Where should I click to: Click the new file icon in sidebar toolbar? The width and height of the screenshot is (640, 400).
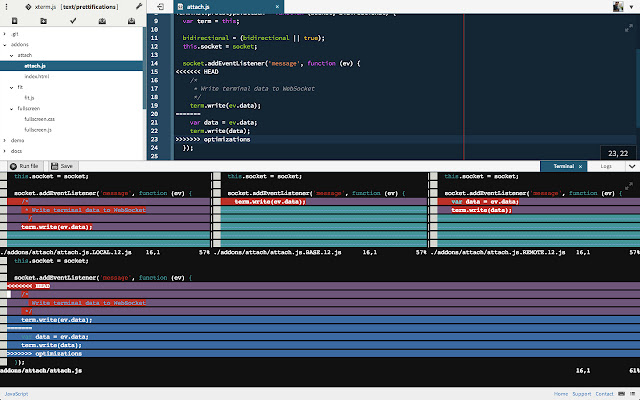coord(14,21)
